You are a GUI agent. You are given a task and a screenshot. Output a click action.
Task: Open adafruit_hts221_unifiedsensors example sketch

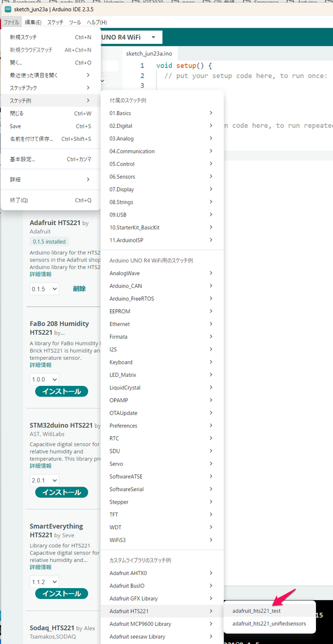269,624
